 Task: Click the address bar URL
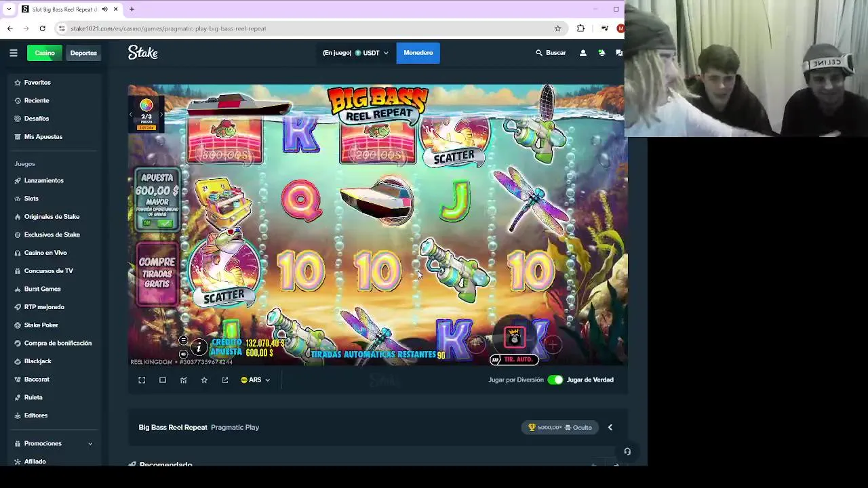tap(168, 28)
